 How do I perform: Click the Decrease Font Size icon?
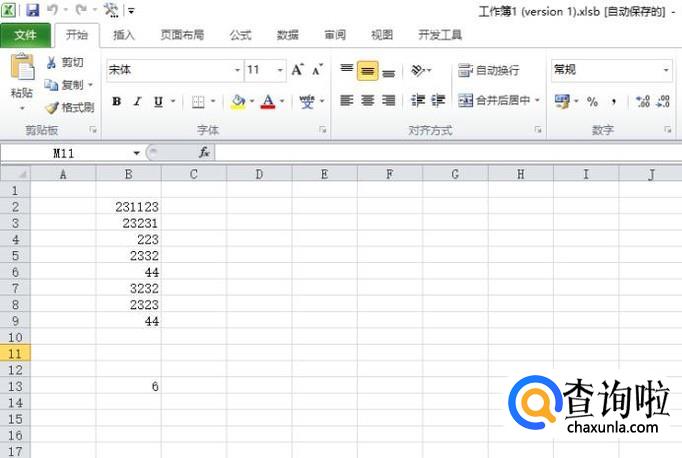(318, 70)
